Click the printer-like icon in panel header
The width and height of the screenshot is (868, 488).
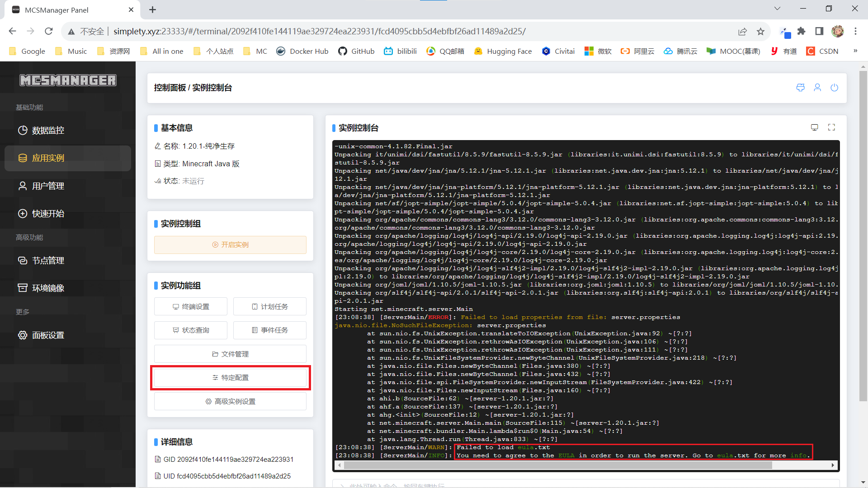800,88
